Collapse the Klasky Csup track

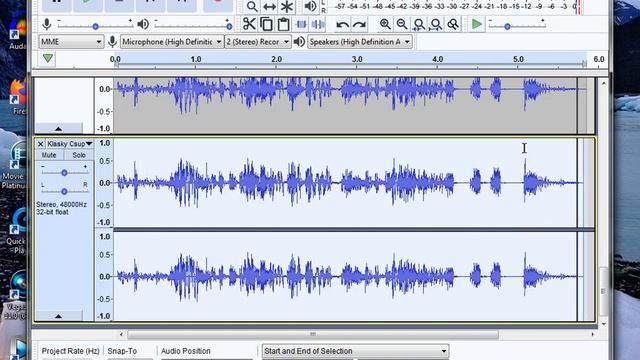coord(58,316)
